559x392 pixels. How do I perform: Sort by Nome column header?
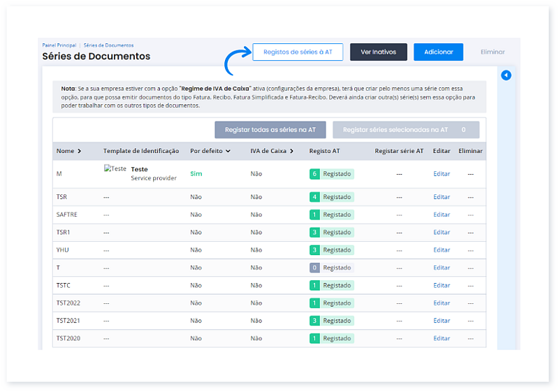coord(68,151)
